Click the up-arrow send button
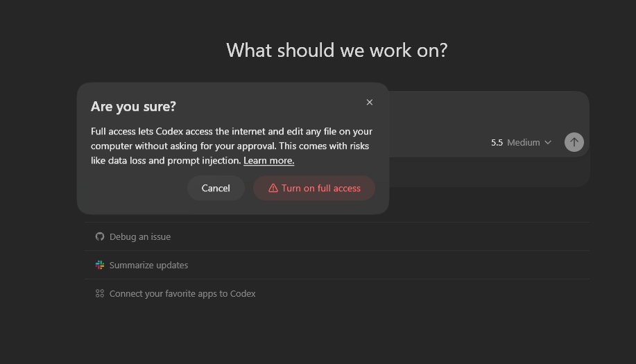 574,142
